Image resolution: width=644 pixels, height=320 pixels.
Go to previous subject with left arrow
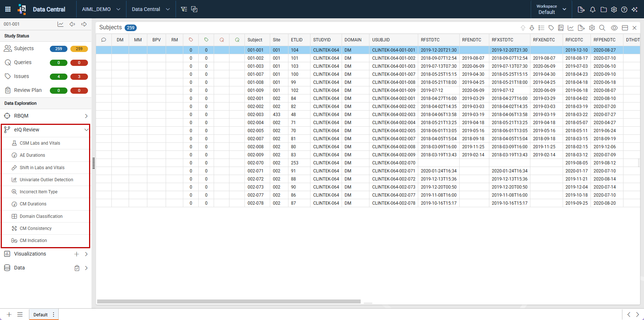72,24
